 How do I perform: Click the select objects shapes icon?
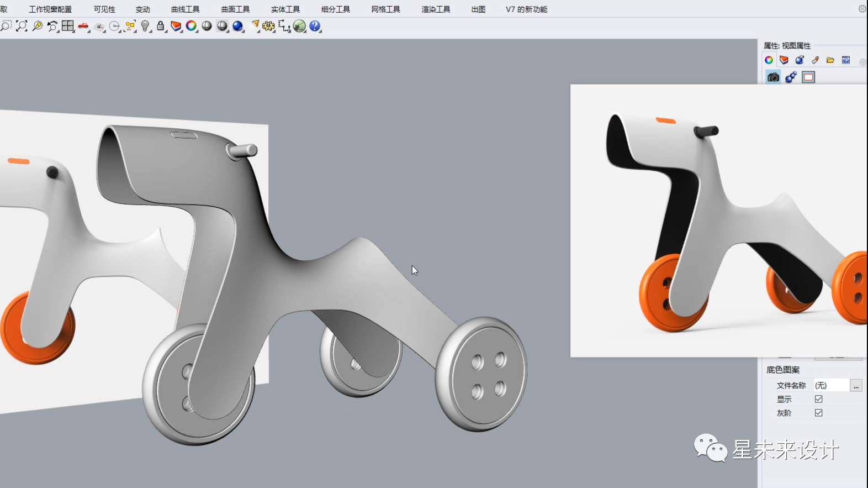click(130, 26)
